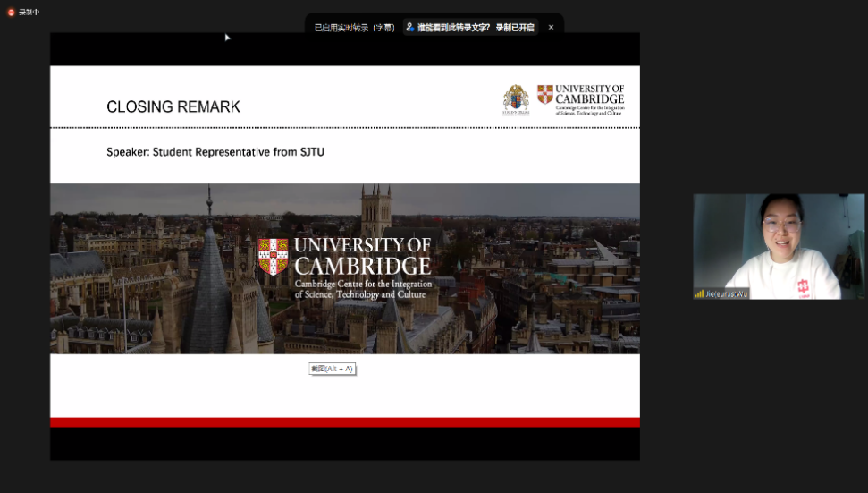Viewport: 868px width, 493px height.
Task: Click the '录制中' recording label
Action: (29, 13)
